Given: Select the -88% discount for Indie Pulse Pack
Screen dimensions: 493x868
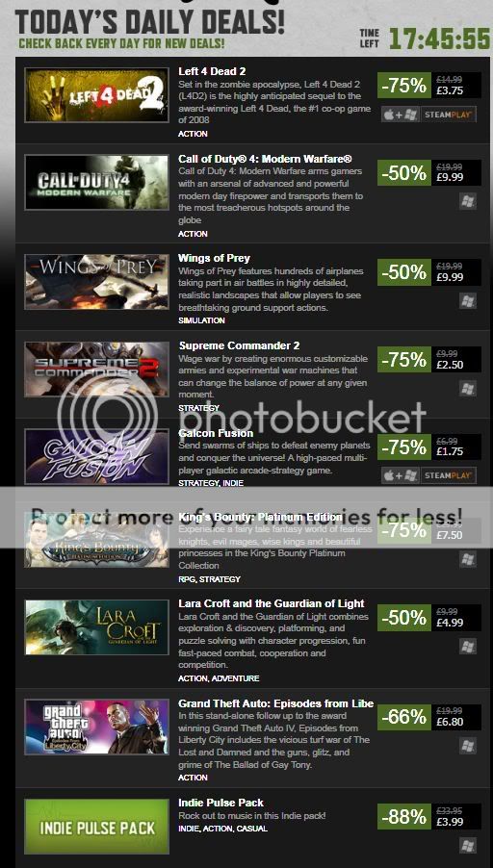Looking at the screenshot, I should click(x=404, y=817).
